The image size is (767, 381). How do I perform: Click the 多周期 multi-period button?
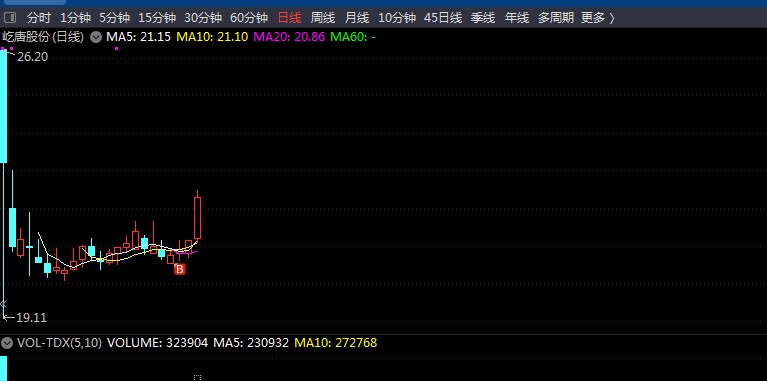(x=556, y=19)
